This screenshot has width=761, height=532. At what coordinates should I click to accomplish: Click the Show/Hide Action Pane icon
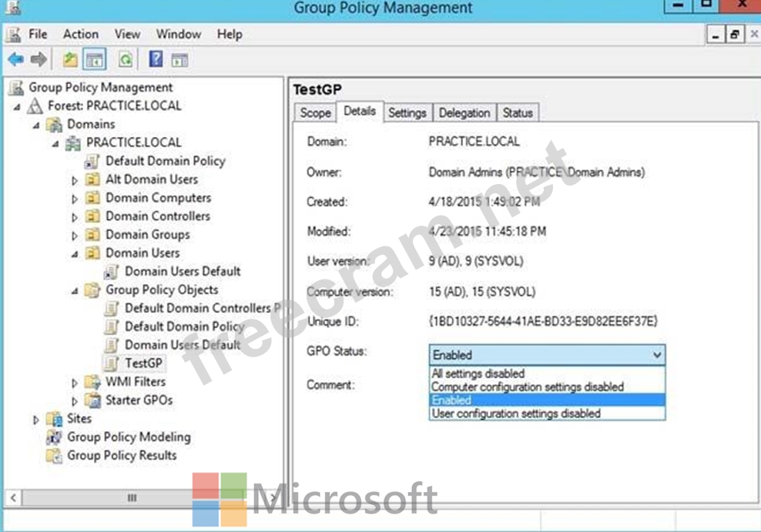(x=179, y=60)
